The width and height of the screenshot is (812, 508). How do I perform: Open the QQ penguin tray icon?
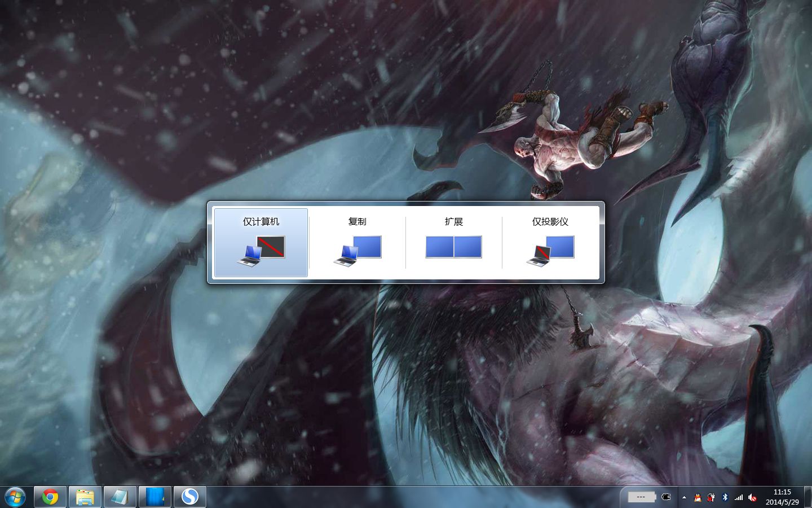[698, 498]
